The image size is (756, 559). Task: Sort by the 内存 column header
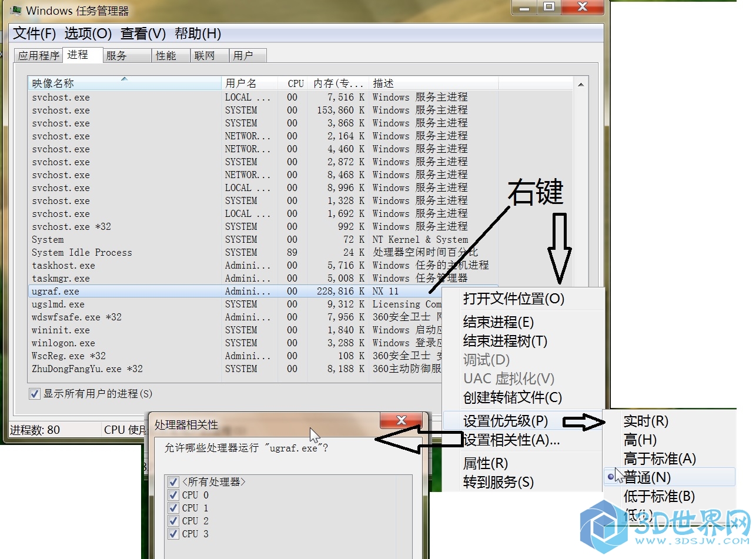tap(339, 83)
